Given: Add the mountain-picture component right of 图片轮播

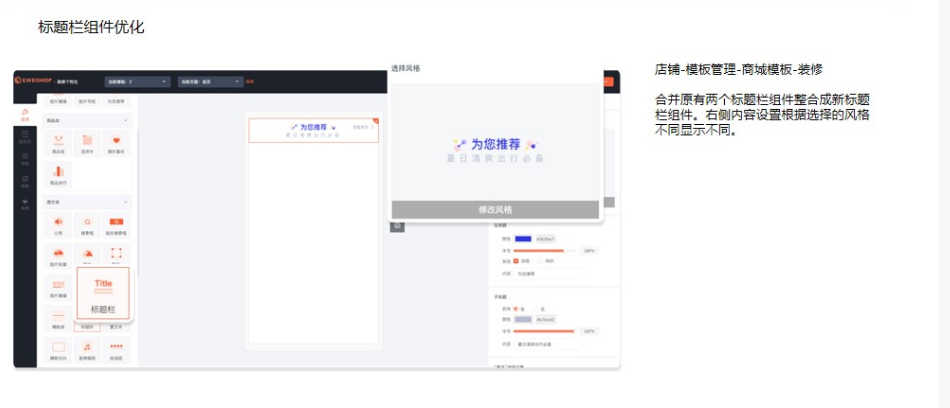Looking at the screenshot, I should 88,255.
